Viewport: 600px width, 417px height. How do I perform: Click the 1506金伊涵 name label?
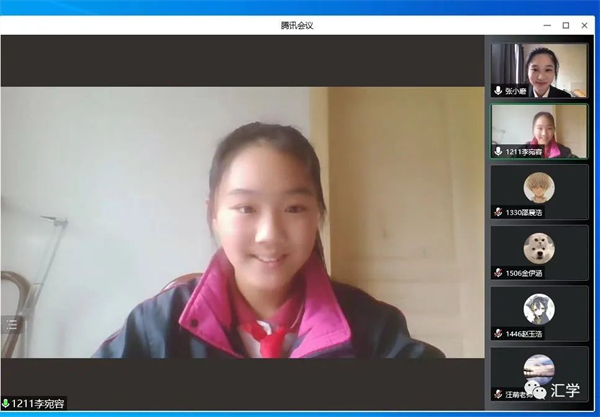(524, 273)
